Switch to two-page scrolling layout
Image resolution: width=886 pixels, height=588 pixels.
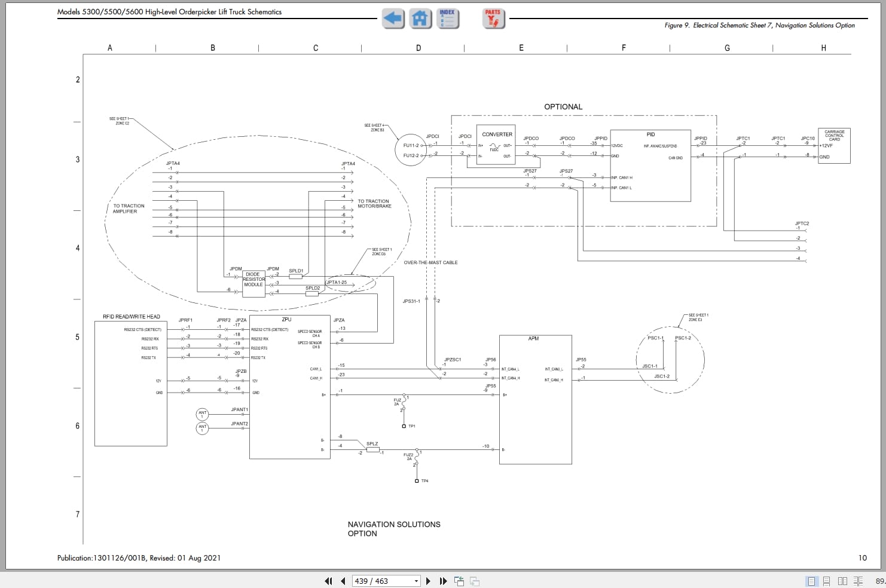coord(858,581)
